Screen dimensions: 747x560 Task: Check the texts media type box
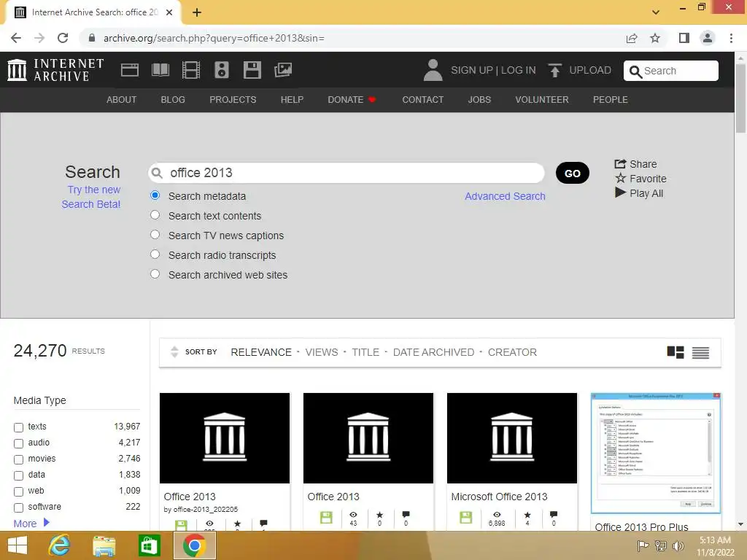(18, 427)
